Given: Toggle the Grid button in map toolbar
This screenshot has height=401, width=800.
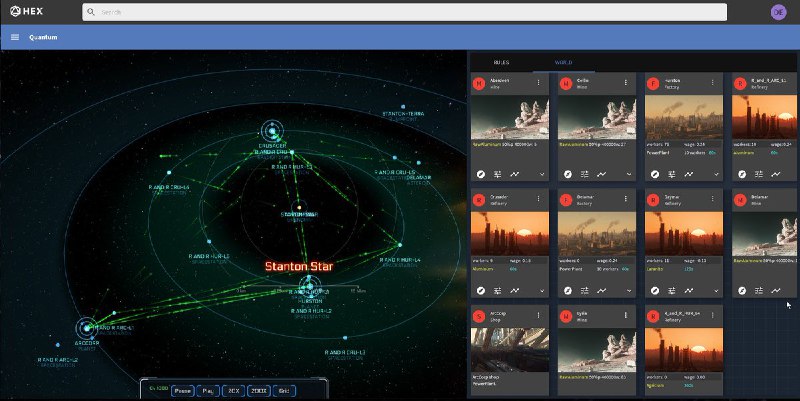Looking at the screenshot, I should point(285,390).
